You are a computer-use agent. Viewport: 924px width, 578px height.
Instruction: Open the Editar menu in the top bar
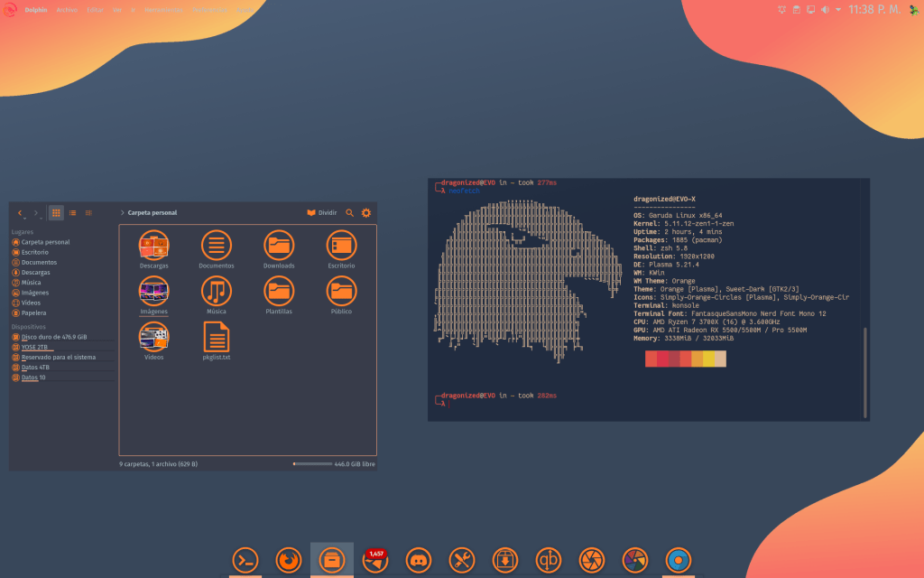(95, 9)
